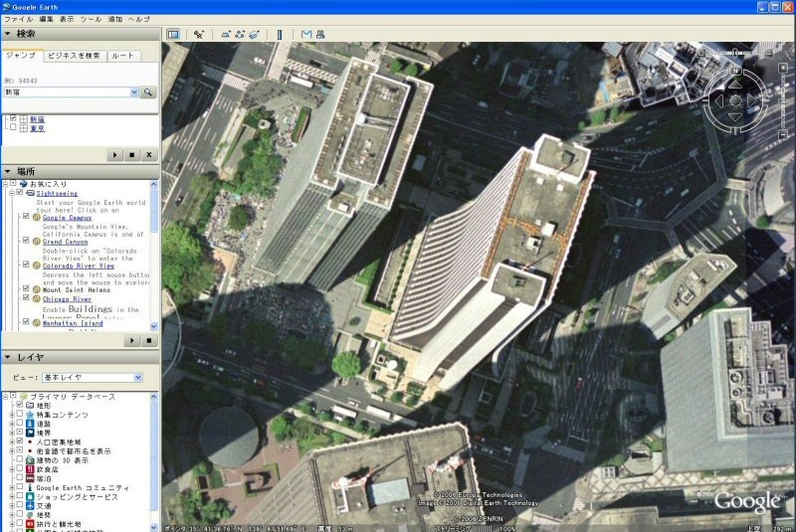The height and width of the screenshot is (532, 796).
Task: Open the ツール menu
Action: (91, 19)
